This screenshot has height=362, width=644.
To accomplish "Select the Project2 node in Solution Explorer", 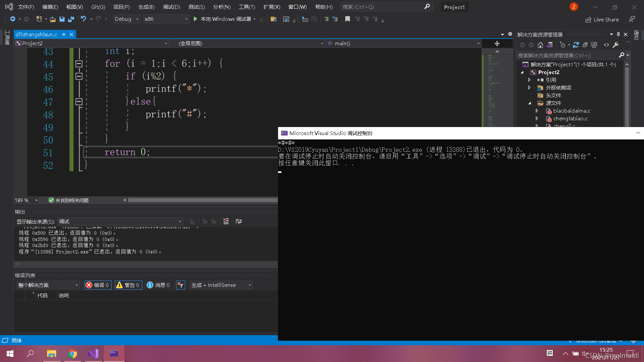I will tap(549, 72).
